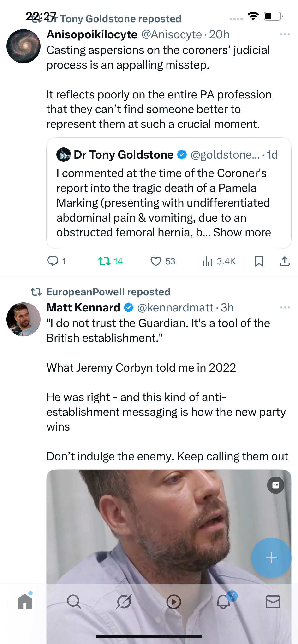Image resolution: width=298 pixels, height=644 pixels.
Task: Go to the Home tab
Action: coord(25,602)
